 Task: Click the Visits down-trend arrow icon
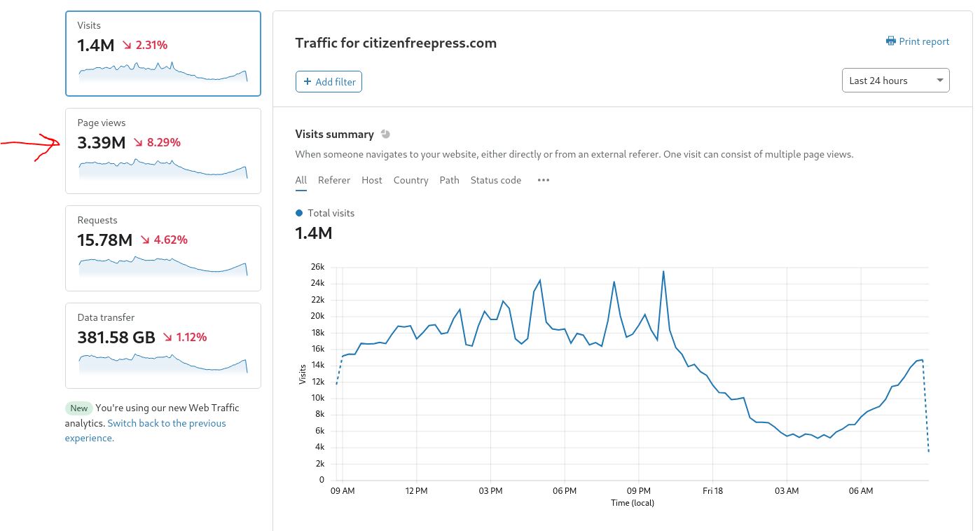pos(127,45)
